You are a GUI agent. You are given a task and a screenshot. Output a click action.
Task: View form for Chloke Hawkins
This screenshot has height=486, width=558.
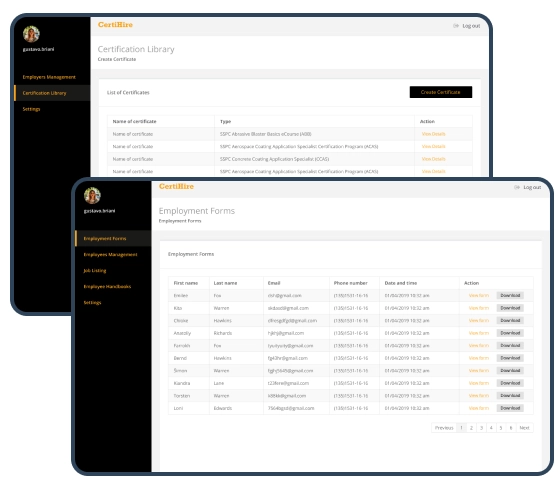pyautogui.click(x=479, y=321)
